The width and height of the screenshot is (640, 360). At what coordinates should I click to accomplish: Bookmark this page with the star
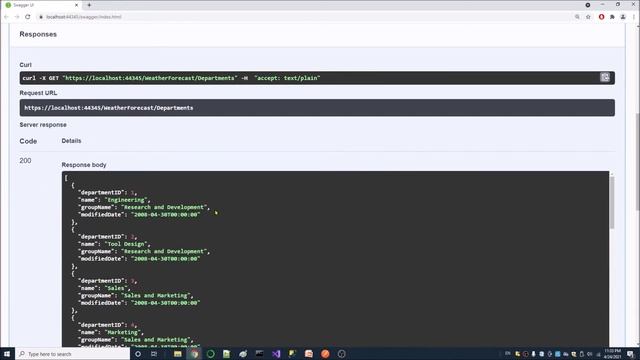pyautogui.click(x=588, y=17)
